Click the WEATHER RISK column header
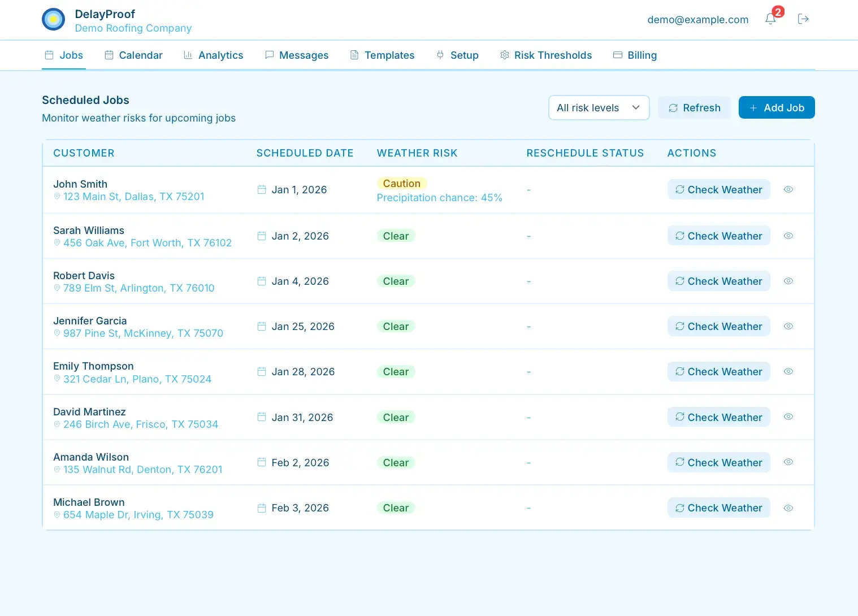The image size is (858, 616). (x=417, y=153)
